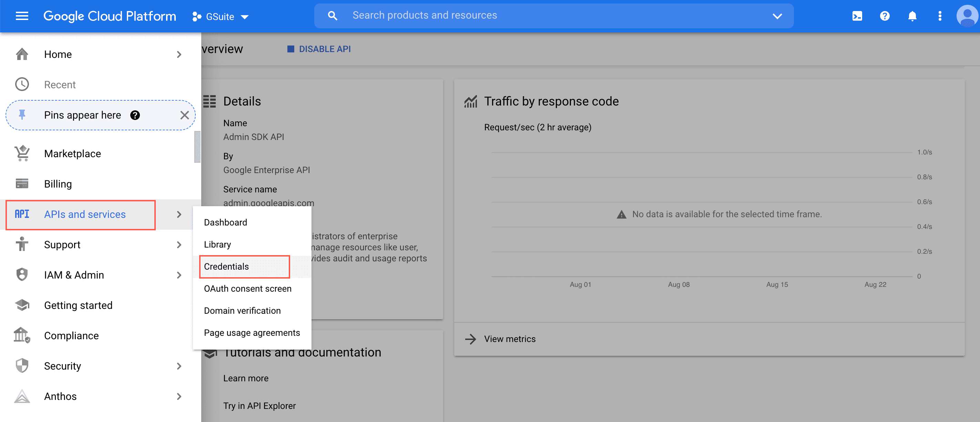Open the Library menu entry
The image size is (980, 422).
(x=217, y=244)
